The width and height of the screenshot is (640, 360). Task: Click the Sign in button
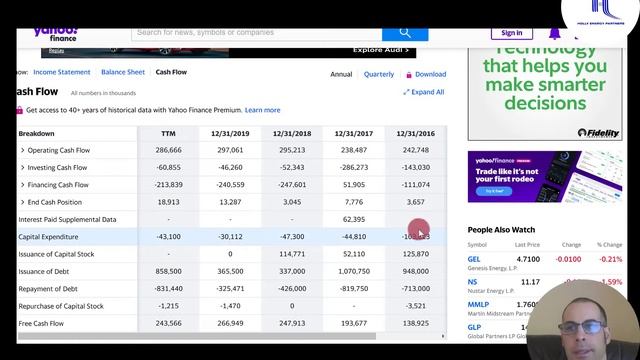coord(511,33)
